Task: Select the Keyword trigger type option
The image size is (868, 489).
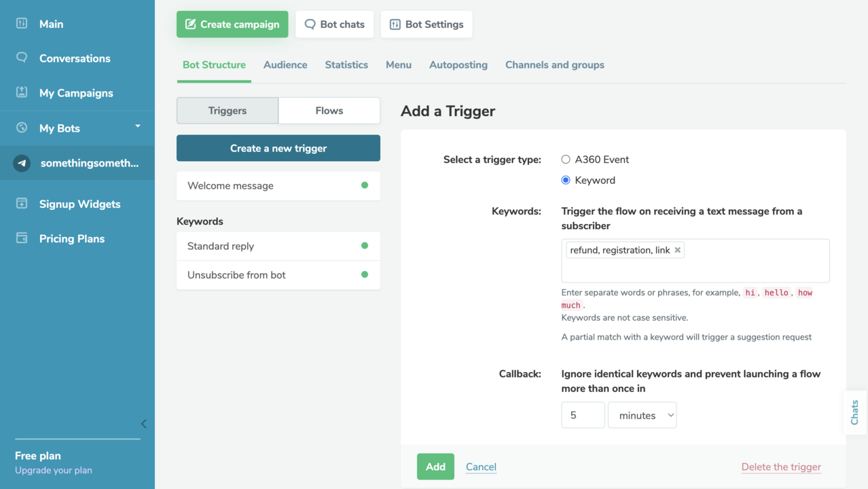Action: click(566, 180)
